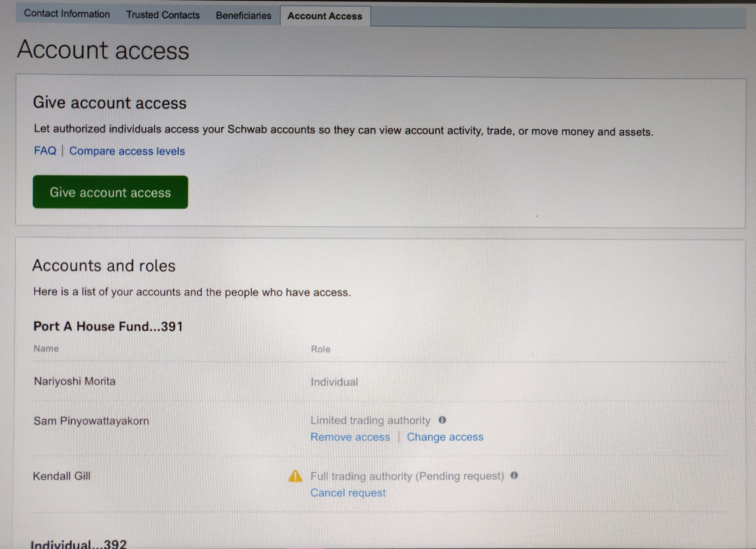Cancel request for Kendall Gill
The height and width of the screenshot is (549, 756).
(348, 493)
